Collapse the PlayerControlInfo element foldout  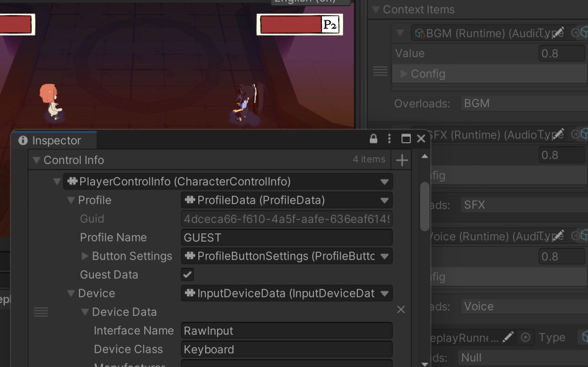(x=57, y=181)
